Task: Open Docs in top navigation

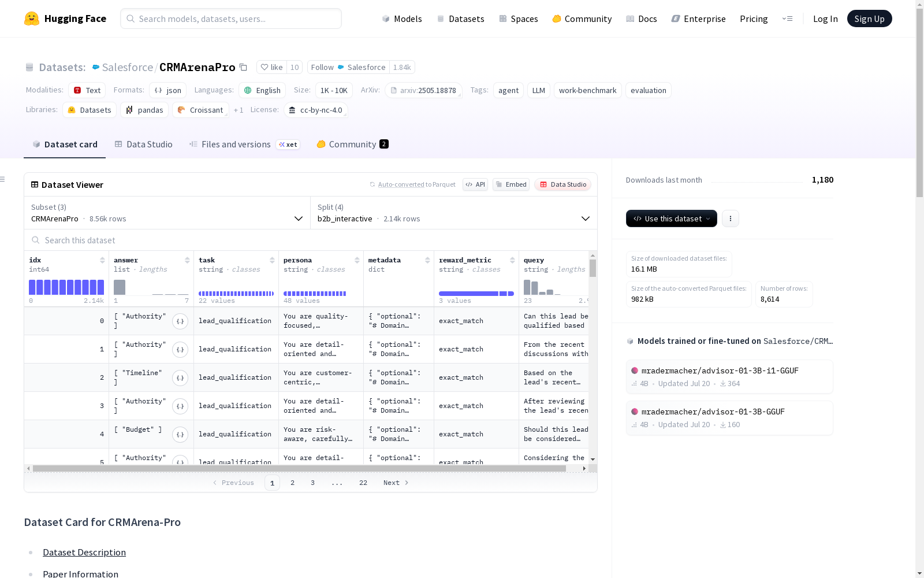Action: 642,18
